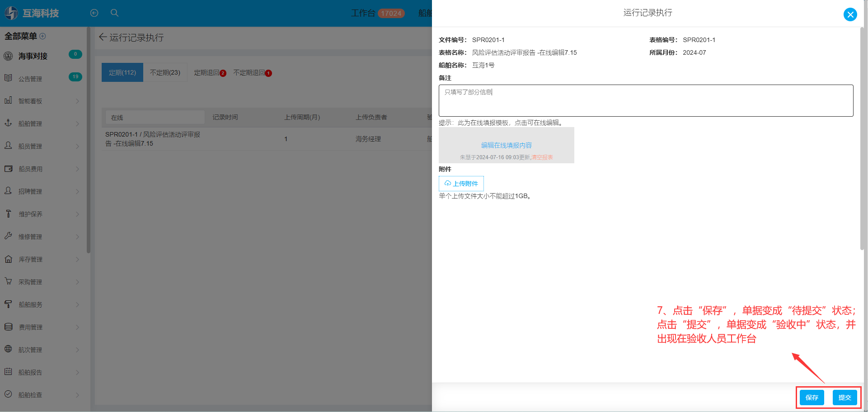The height and width of the screenshot is (412, 868).
Task: Click the 公告管理 book icon
Action: click(8, 78)
